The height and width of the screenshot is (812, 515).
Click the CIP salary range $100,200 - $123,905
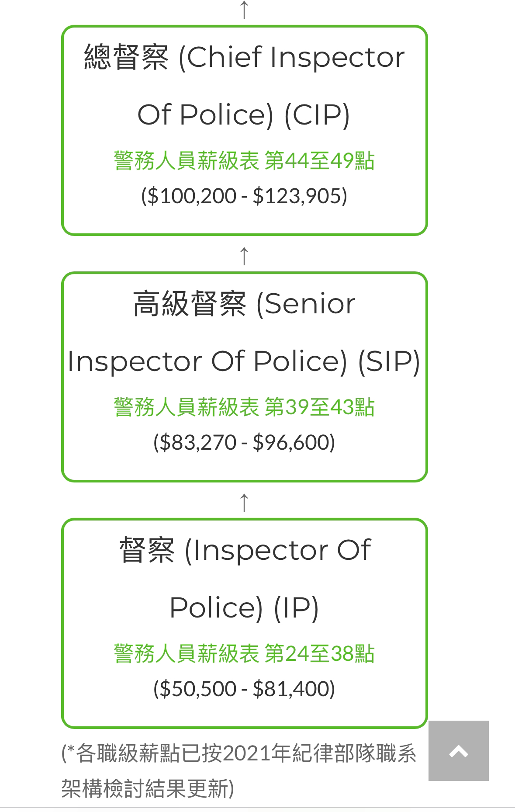pyautogui.click(x=244, y=196)
